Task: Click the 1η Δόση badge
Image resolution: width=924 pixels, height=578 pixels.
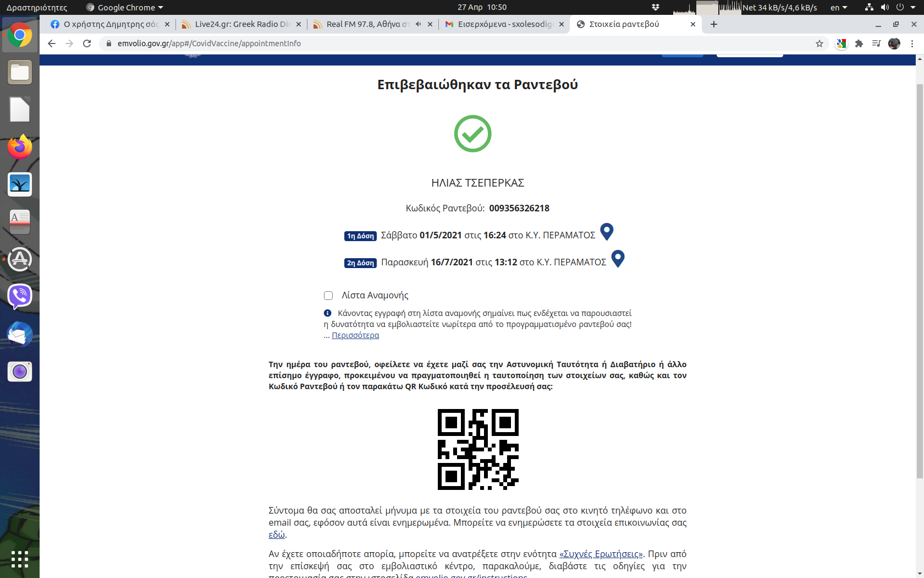Action: point(360,236)
